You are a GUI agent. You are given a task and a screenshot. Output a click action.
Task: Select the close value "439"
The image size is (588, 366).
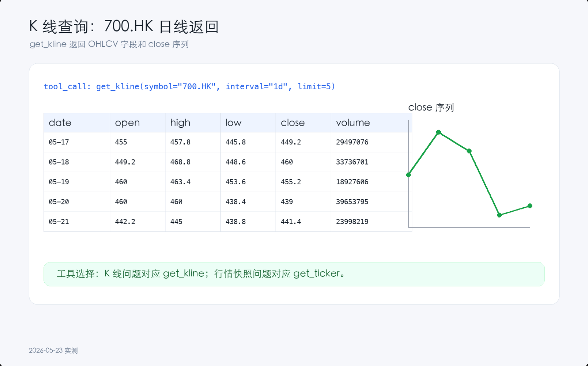pos(287,201)
